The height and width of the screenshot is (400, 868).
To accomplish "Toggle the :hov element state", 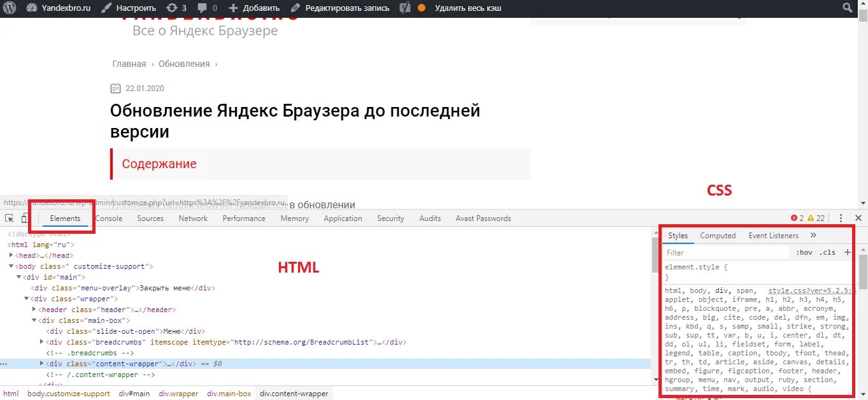I will [x=804, y=253].
